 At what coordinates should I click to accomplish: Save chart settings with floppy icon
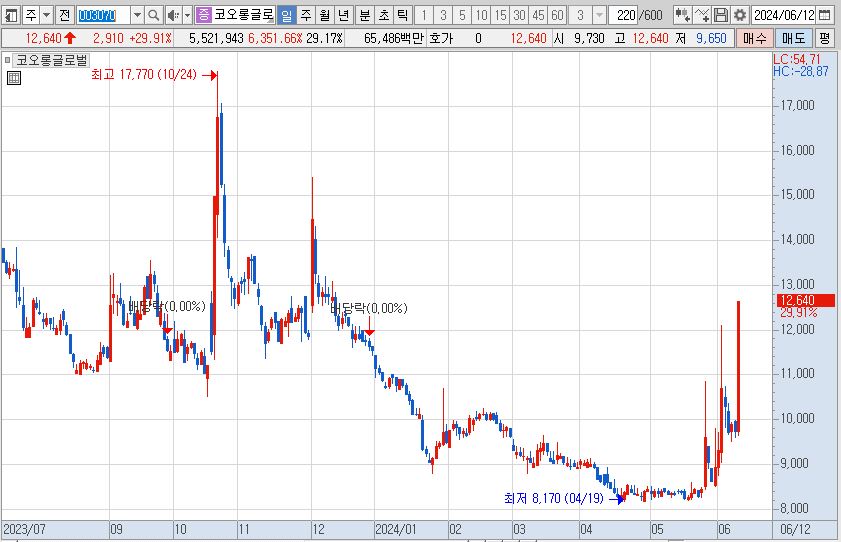(721, 15)
